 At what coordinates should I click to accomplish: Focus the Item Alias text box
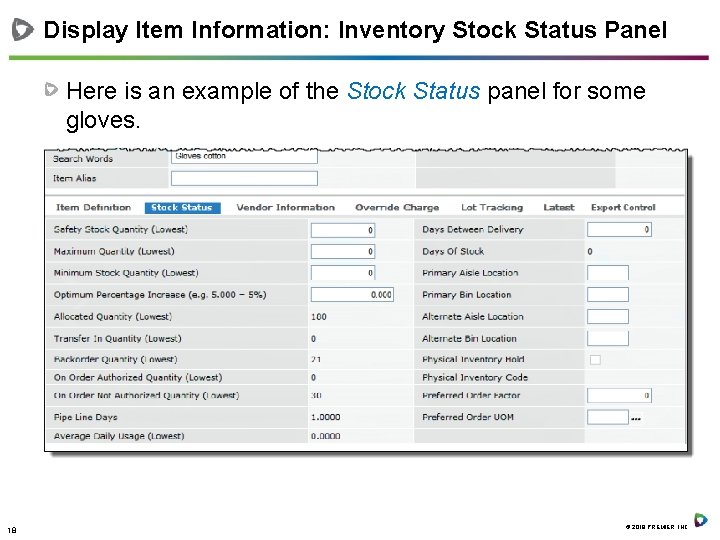[244, 179]
